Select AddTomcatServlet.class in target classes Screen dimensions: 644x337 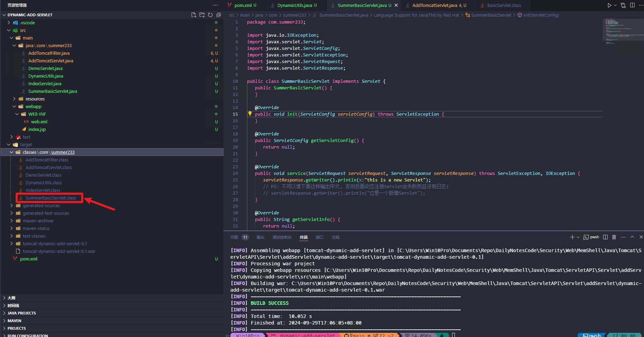point(49,167)
